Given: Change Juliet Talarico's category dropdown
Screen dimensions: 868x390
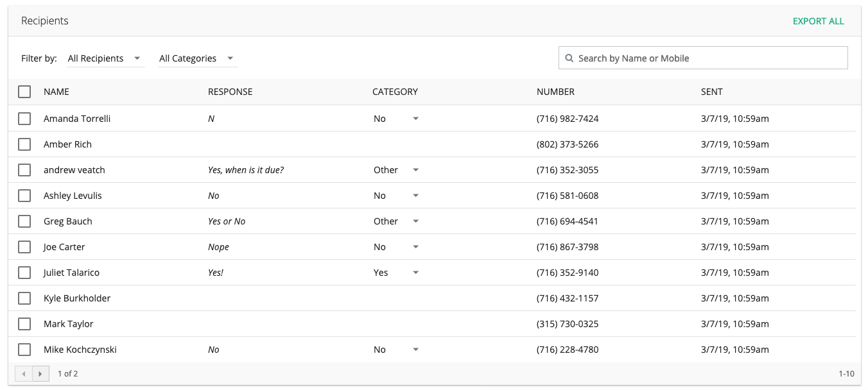Looking at the screenshot, I should [x=396, y=273].
